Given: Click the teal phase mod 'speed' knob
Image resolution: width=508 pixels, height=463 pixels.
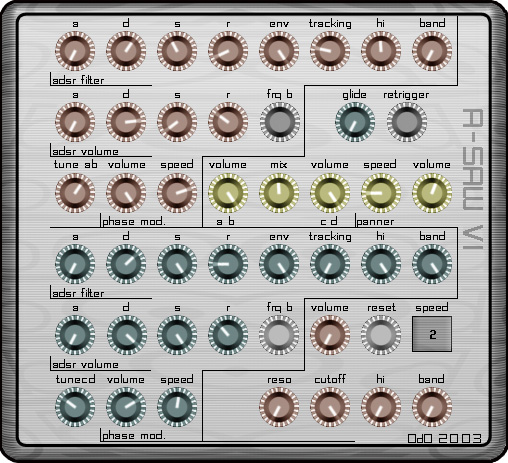Looking at the screenshot, I should (x=177, y=407).
